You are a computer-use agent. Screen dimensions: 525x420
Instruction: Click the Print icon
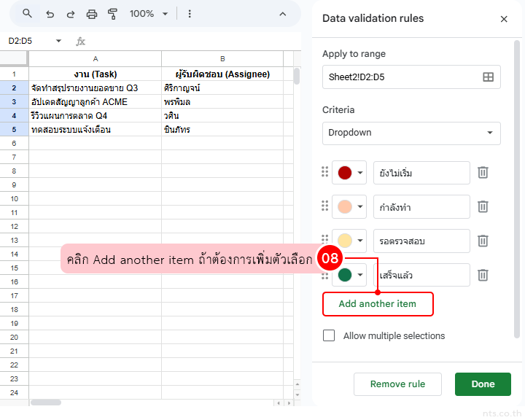92,14
